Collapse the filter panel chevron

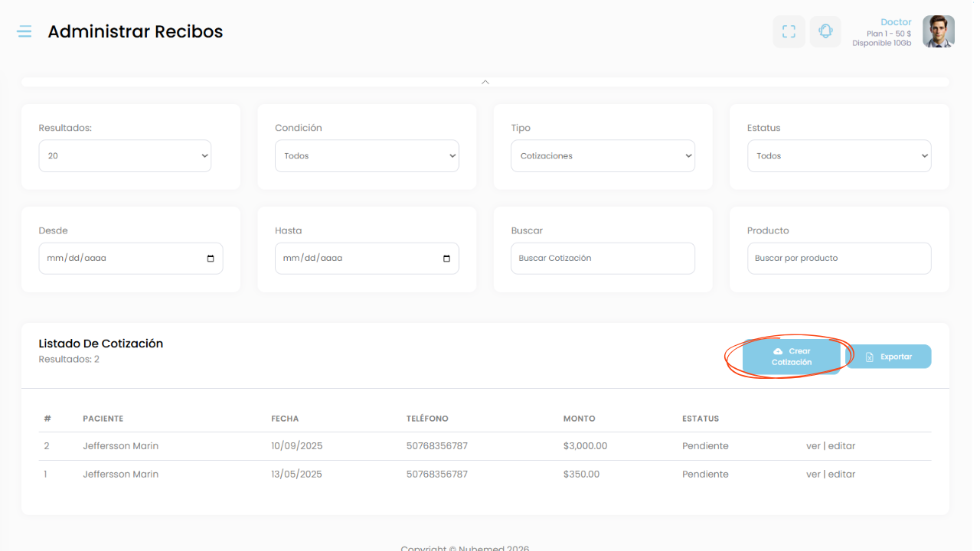(x=485, y=82)
